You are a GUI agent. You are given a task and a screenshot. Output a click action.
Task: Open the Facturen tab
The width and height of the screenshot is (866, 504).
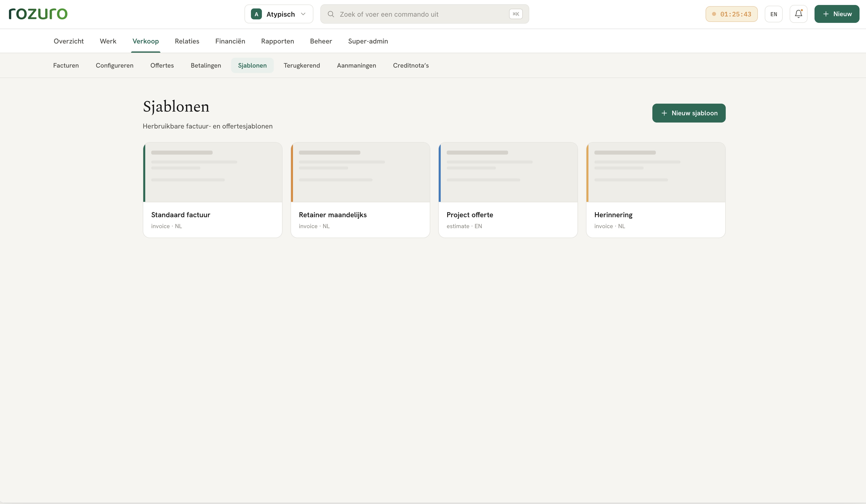(66, 65)
